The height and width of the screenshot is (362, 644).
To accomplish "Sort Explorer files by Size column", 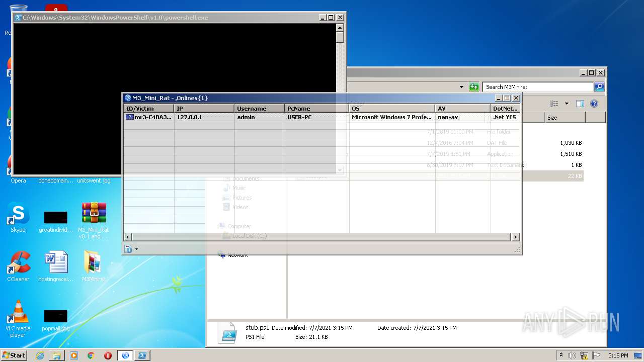I will [565, 117].
